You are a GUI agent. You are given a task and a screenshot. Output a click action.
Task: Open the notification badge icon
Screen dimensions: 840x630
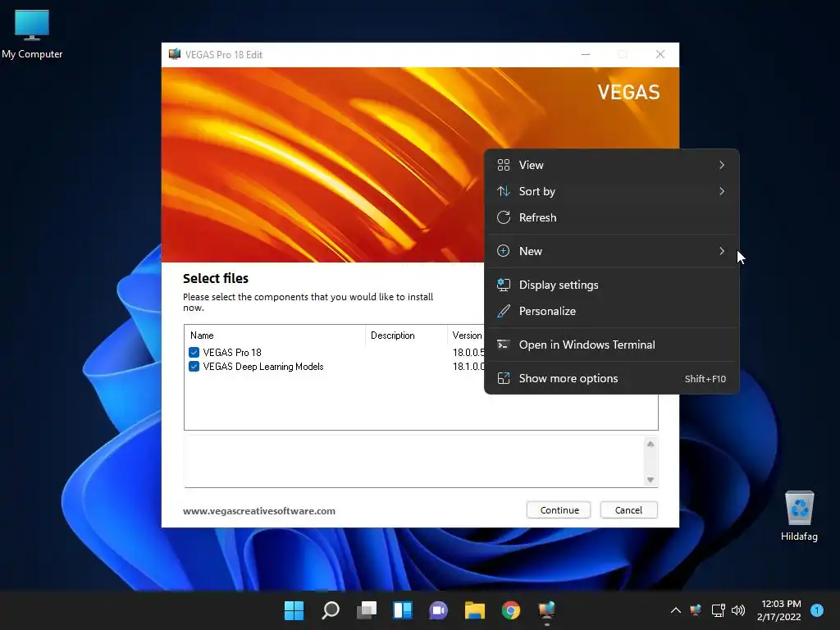[817, 610]
